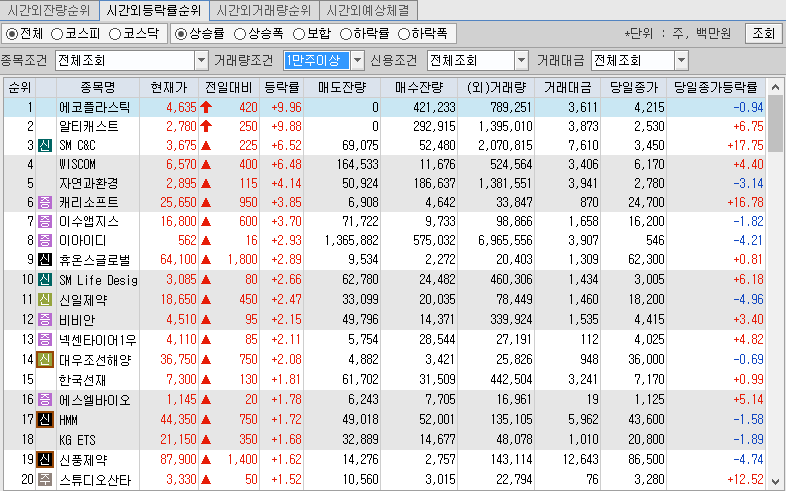Click the 증 badge beside 넥센타이어1우

[x=45, y=340]
